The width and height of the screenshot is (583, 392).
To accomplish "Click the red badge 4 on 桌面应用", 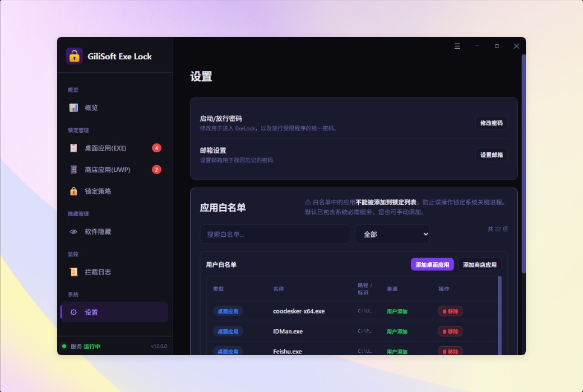I will coord(156,148).
